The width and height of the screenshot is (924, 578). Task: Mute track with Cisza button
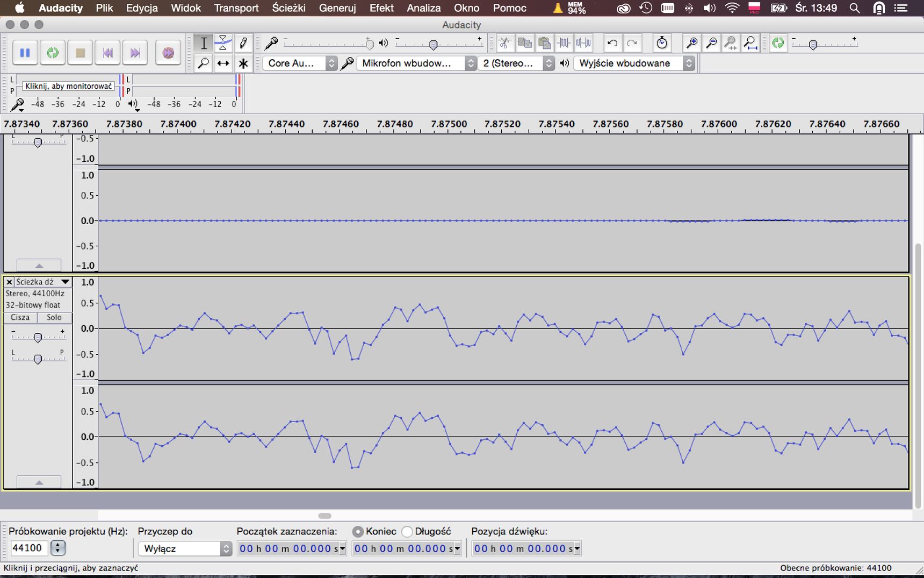pyautogui.click(x=20, y=317)
